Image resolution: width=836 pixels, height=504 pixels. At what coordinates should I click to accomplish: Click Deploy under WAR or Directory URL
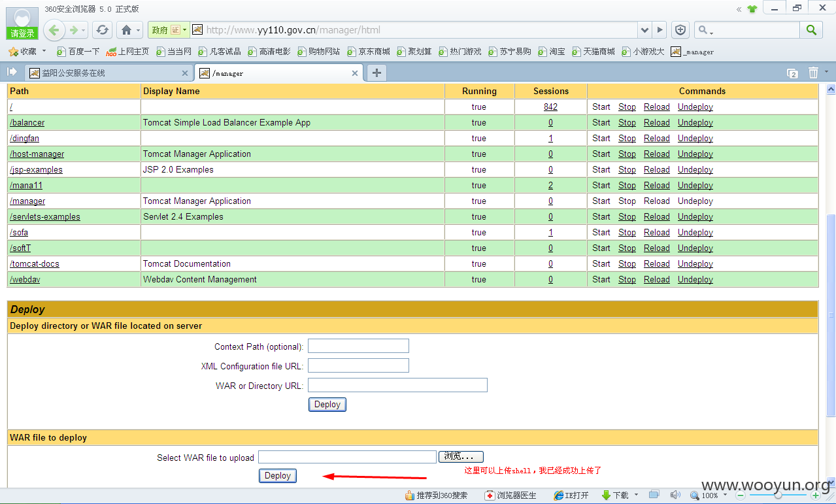tap(327, 405)
